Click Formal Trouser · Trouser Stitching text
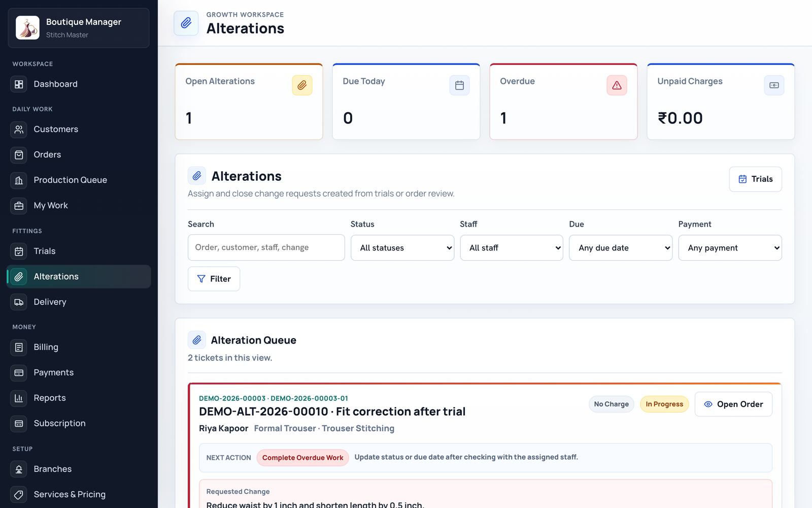This screenshot has width=812, height=508. pos(324,428)
